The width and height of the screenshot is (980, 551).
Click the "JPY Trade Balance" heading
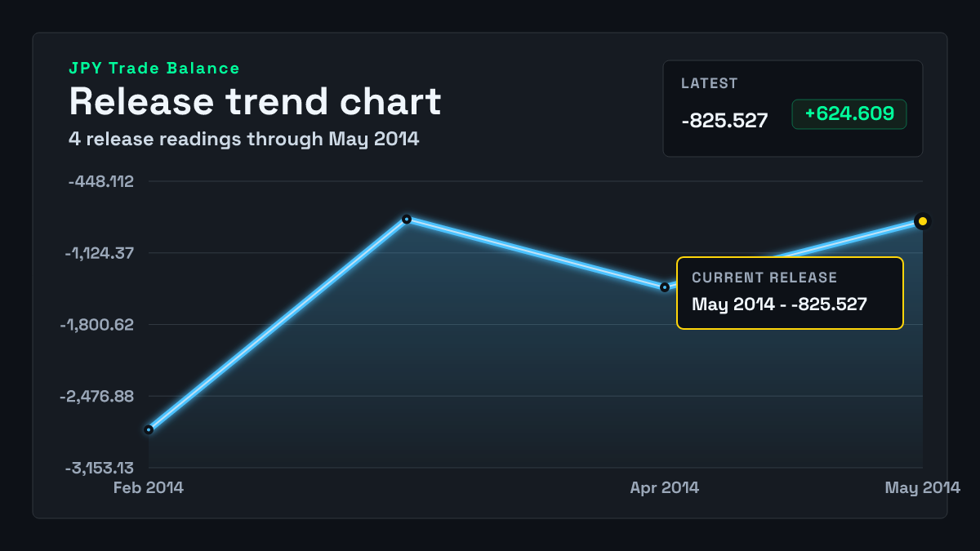tap(154, 69)
